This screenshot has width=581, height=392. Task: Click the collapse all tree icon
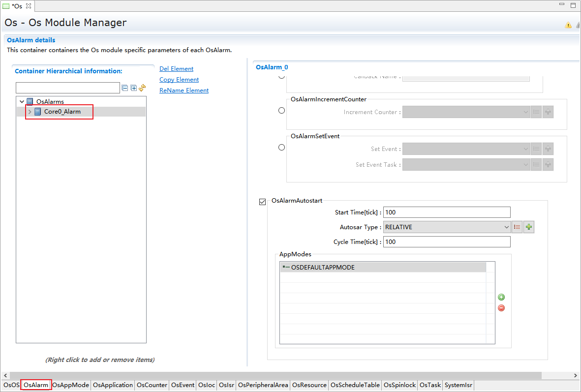[125, 88]
